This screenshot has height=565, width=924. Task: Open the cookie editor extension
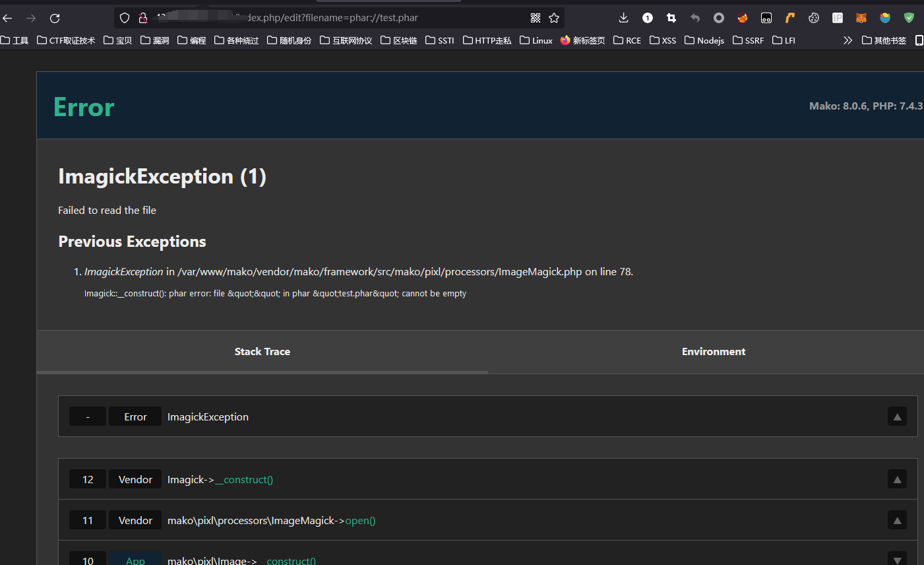pos(814,18)
